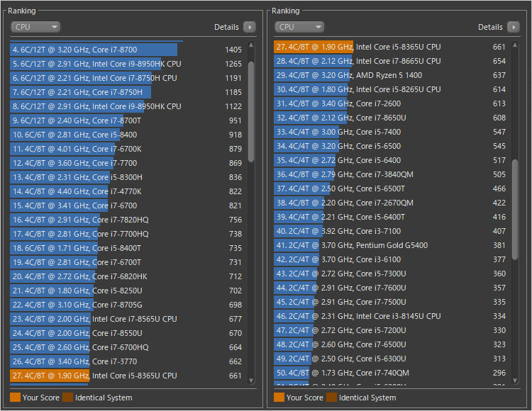Select the rank 29 AMD Ryzen 5 1400 row
The width and height of the screenshot is (532, 411).
390,75
